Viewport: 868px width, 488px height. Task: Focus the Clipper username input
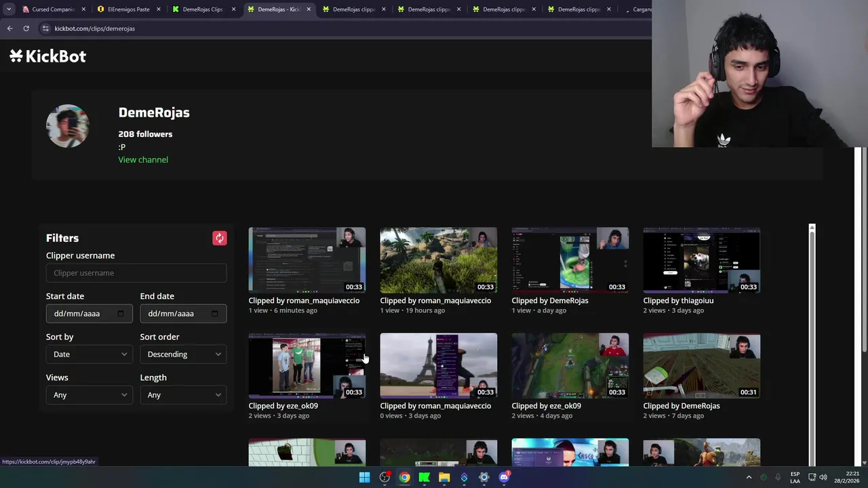[x=136, y=273]
